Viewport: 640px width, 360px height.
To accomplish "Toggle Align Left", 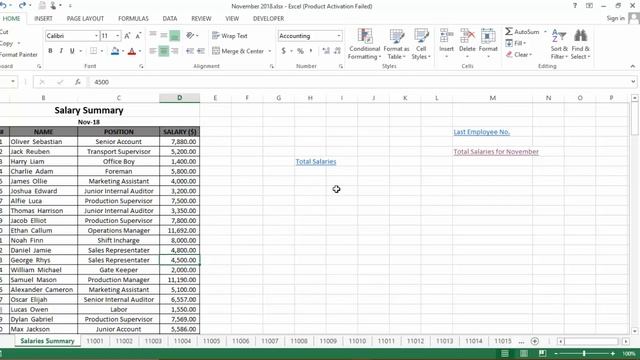I will tap(153, 51).
